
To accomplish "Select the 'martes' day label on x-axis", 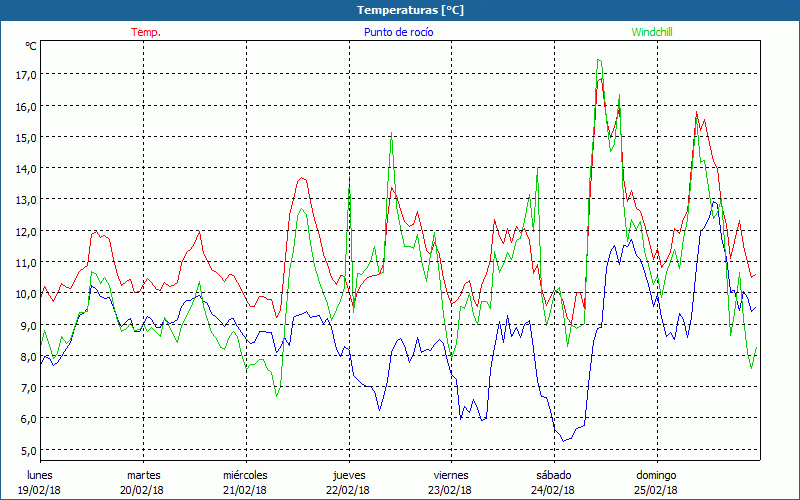I will point(144,475).
